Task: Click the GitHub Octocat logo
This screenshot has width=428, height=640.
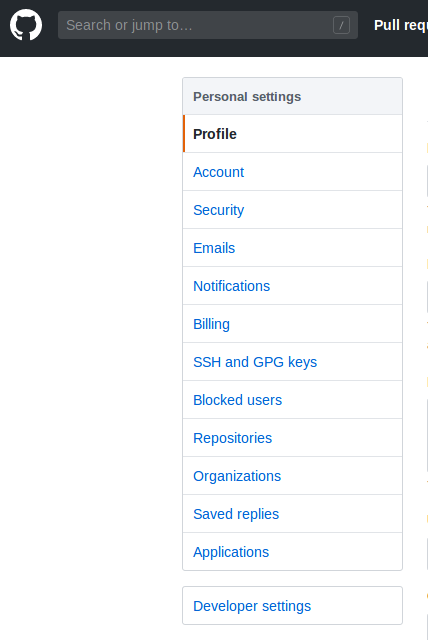Action: coord(26,25)
